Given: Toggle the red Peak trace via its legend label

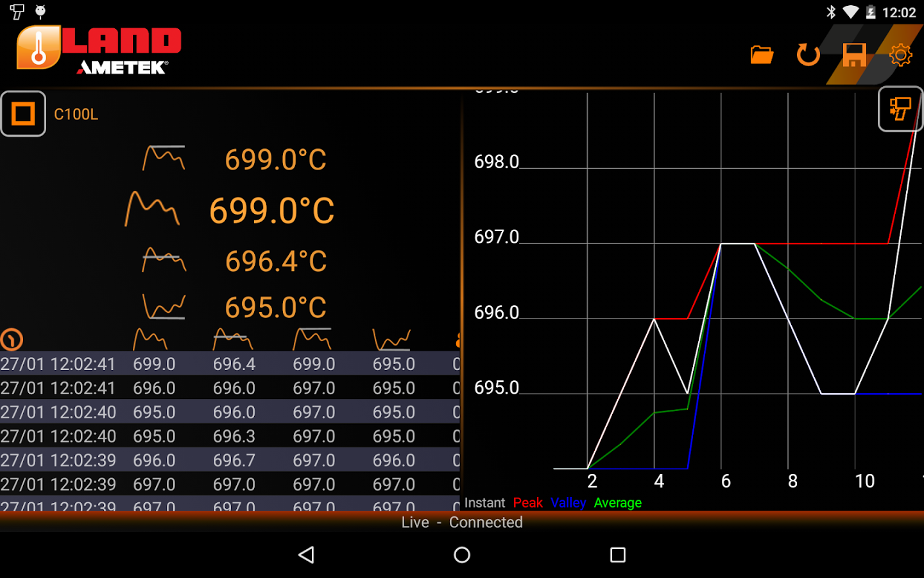Looking at the screenshot, I should (x=528, y=503).
